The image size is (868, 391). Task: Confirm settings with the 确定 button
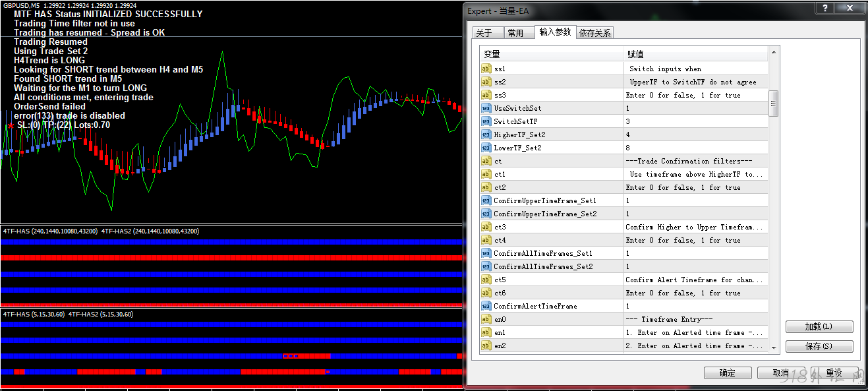click(x=728, y=373)
